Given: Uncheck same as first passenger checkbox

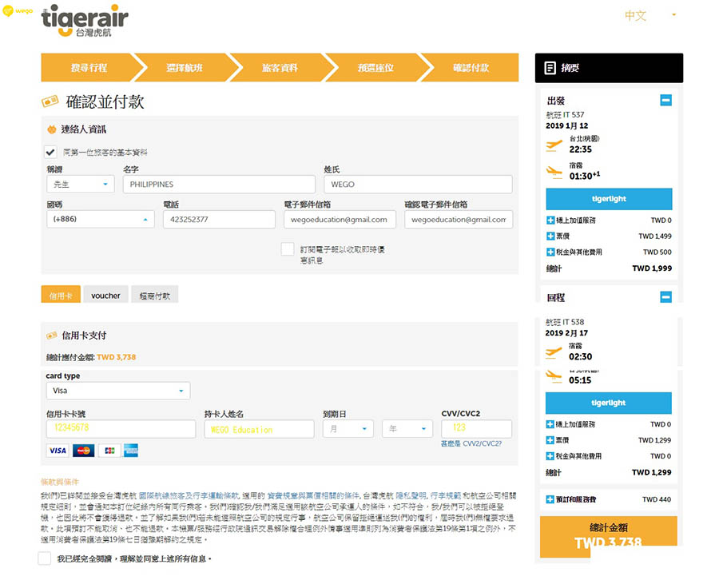Looking at the screenshot, I should click(x=50, y=152).
